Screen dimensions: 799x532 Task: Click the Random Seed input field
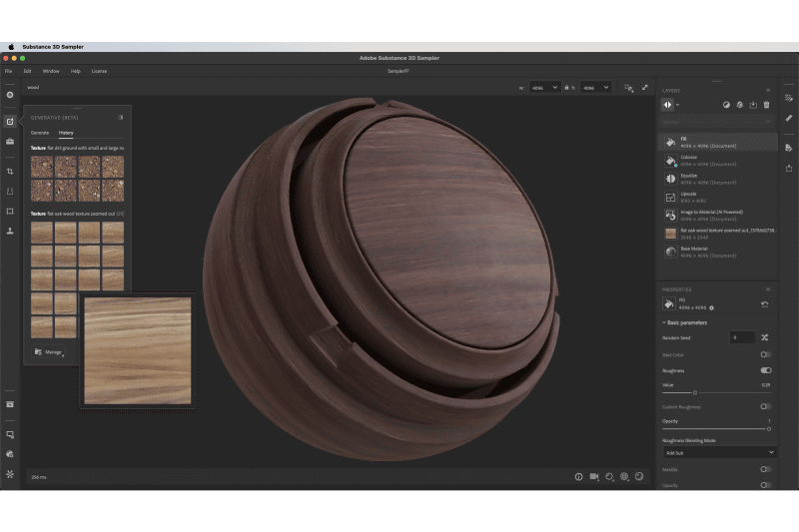(742, 337)
